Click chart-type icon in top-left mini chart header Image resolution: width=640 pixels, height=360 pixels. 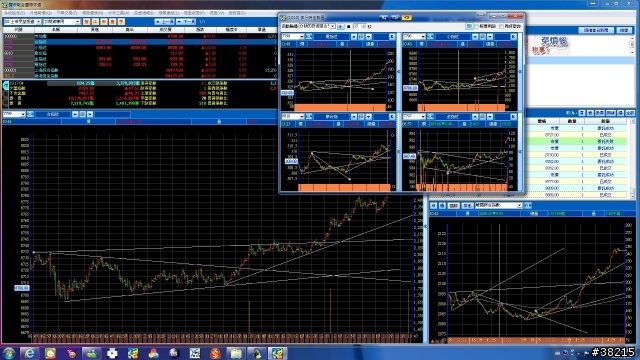pos(309,37)
